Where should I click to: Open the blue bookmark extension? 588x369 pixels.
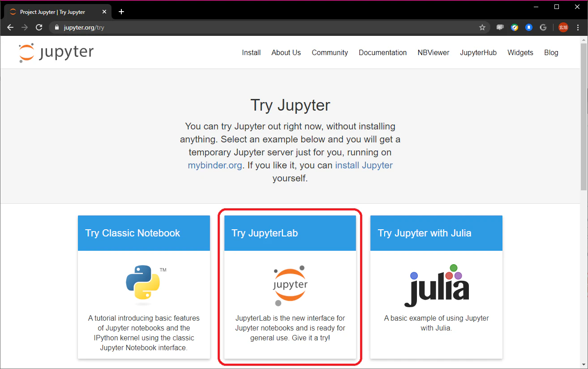(529, 27)
